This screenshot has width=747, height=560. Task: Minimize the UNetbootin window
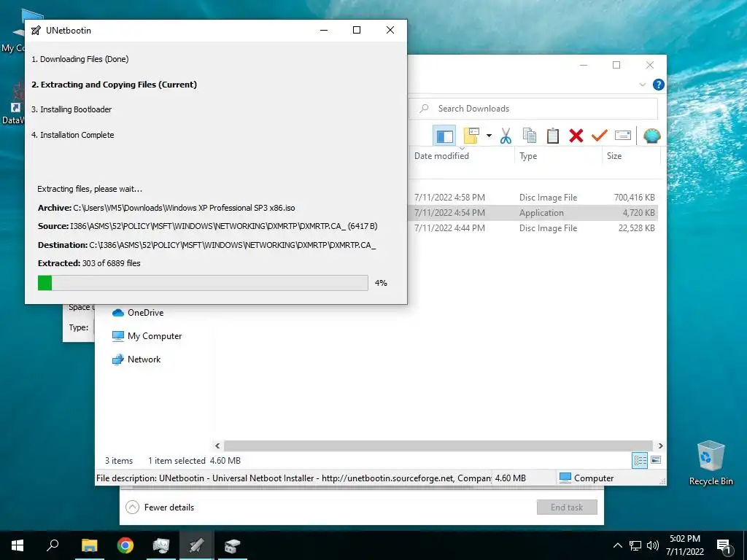pyautogui.click(x=324, y=30)
